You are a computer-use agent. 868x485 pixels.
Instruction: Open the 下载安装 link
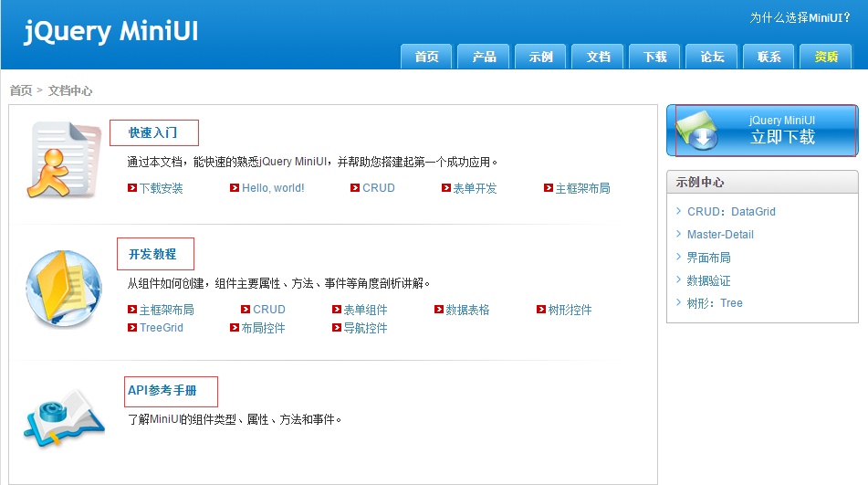coord(161,188)
